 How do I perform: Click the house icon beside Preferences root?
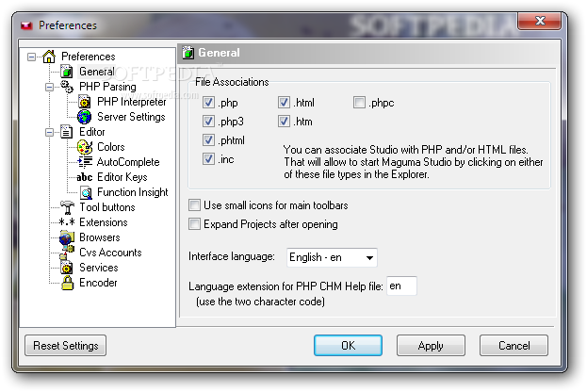(49, 57)
